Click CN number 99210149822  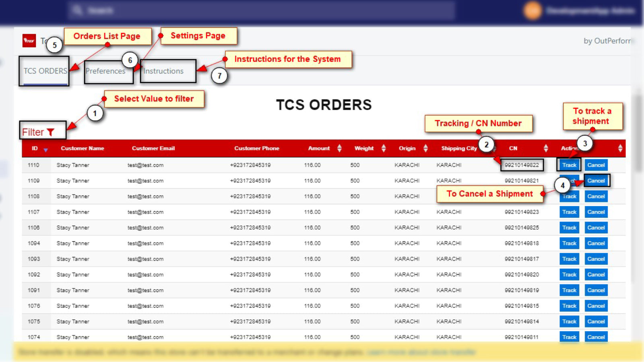tap(522, 165)
